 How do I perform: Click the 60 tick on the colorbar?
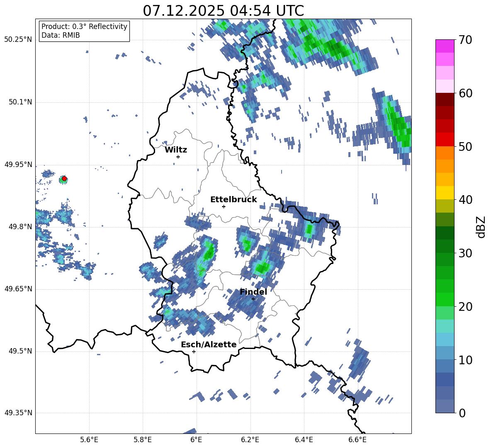(465, 93)
